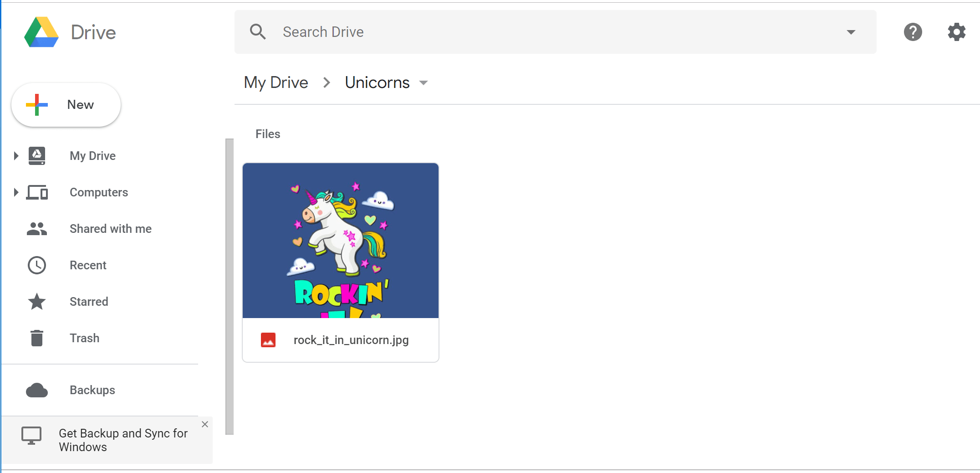The image size is (980, 473).
Task: Open search options dropdown arrow
Action: 851,32
